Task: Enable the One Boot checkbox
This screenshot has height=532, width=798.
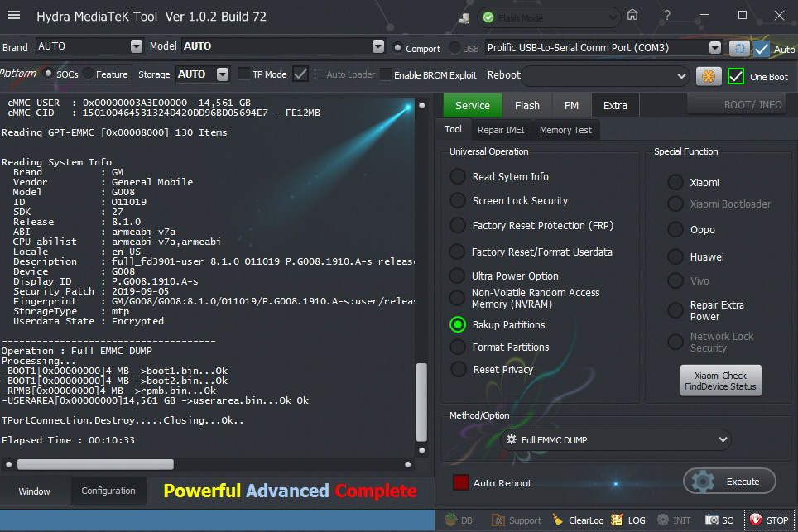Action: (x=735, y=76)
